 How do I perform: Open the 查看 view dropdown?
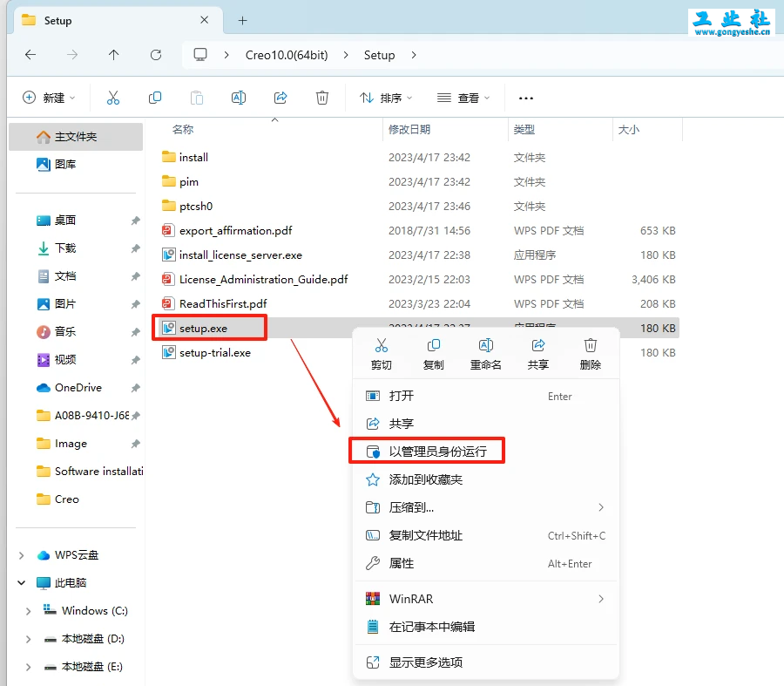[463, 98]
